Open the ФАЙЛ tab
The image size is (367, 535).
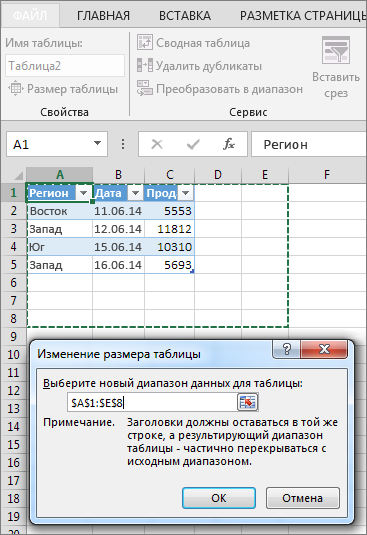point(30,16)
